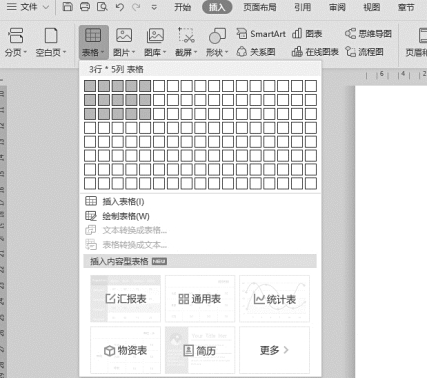Image resolution: width=427 pixels, height=378 pixels.
Task: Click the undo arrow icon
Action: [x=119, y=7]
